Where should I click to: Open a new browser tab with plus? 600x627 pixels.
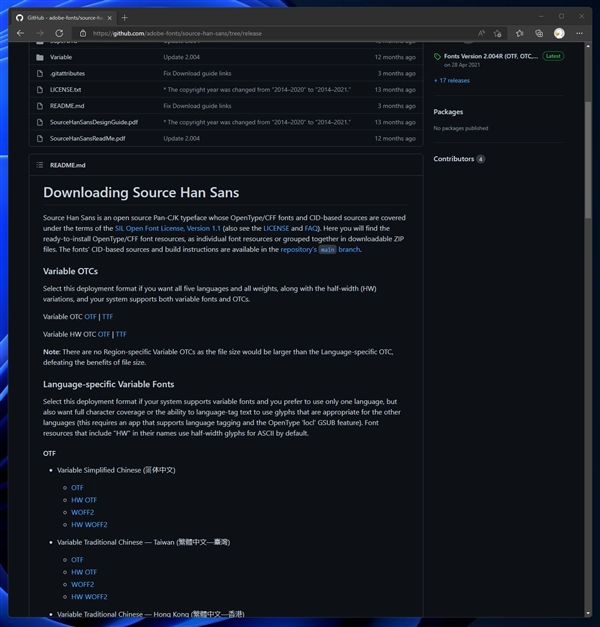(124, 18)
